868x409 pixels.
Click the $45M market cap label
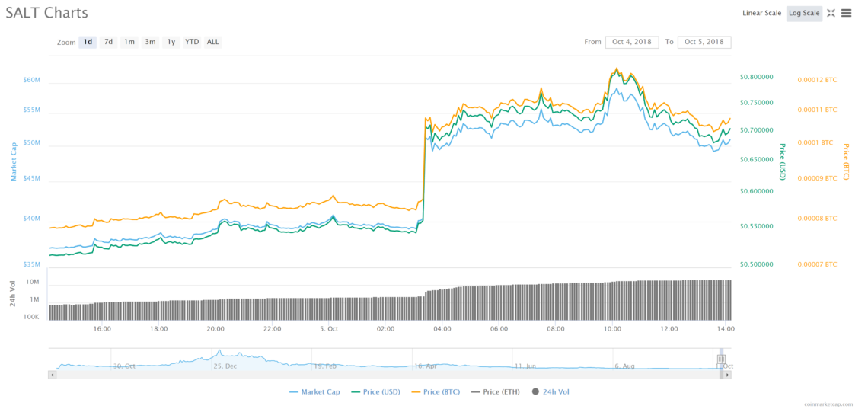[32, 179]
